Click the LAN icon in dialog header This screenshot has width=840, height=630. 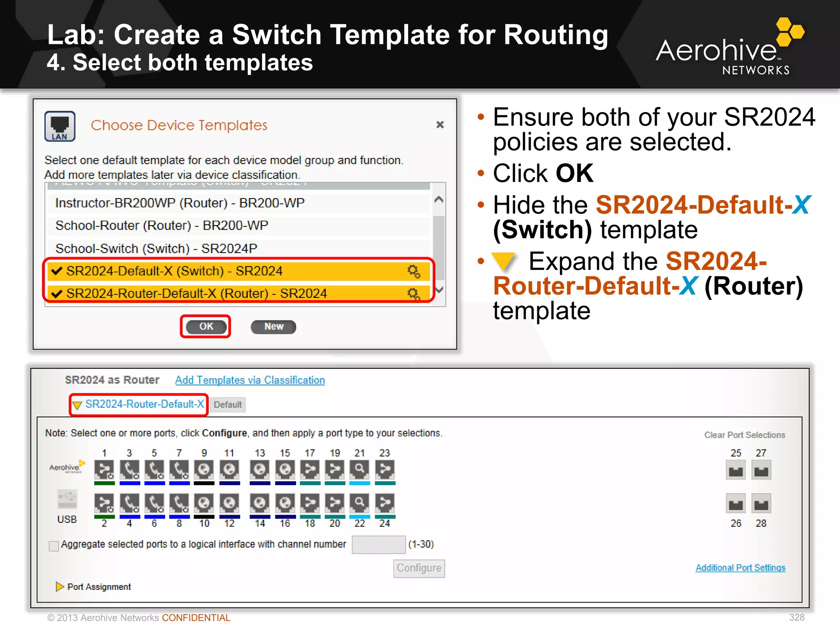coord(60,126)
